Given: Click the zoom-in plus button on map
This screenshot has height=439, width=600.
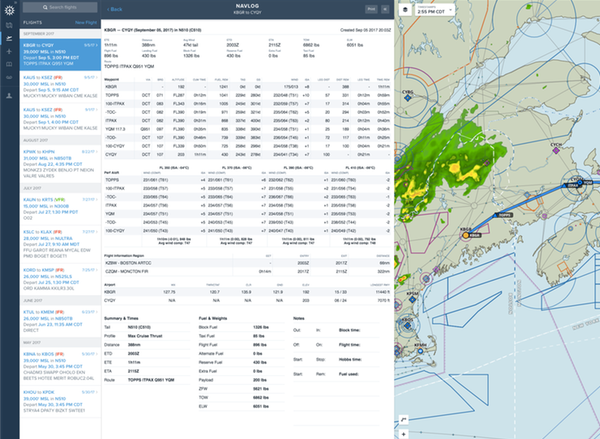Looking at the screenshot, I should [404, 434].
